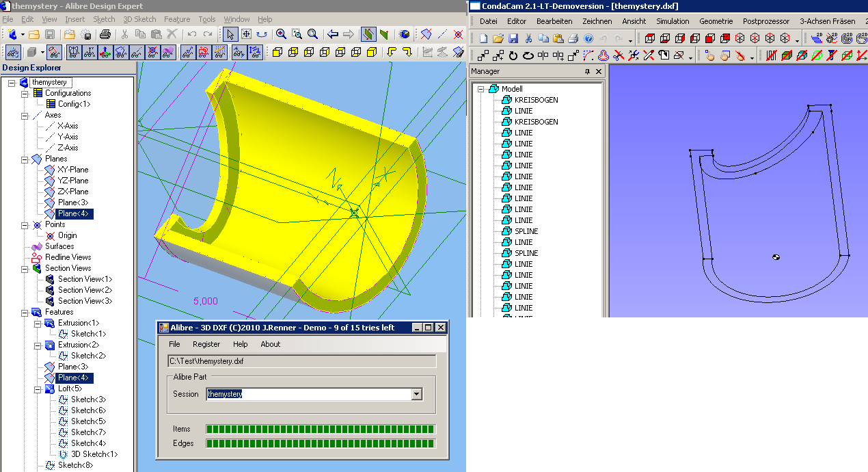Open the Zeichnen menu in CondaCam
Image resolution: width=868 pixels, height=472 pixels.
tap(597, 21)
